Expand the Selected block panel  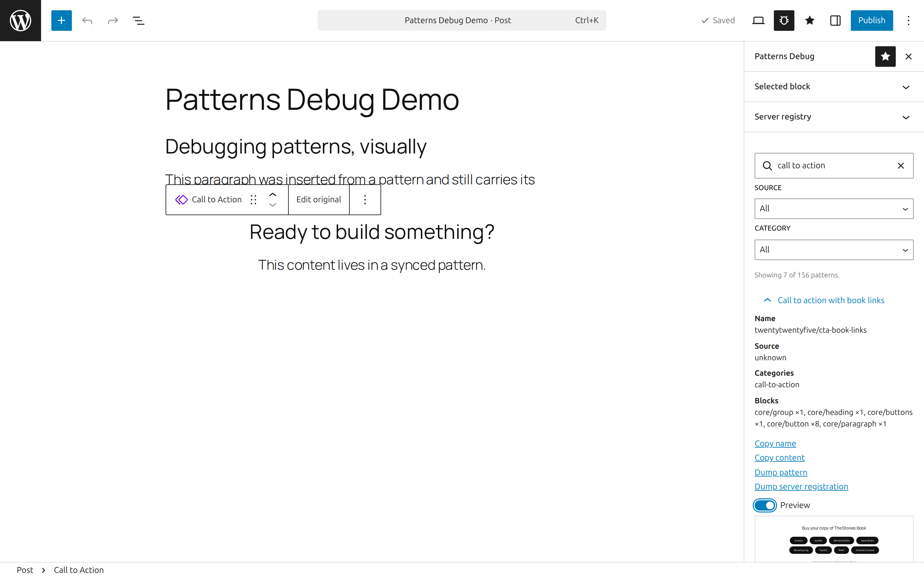(x=834, y=87)
